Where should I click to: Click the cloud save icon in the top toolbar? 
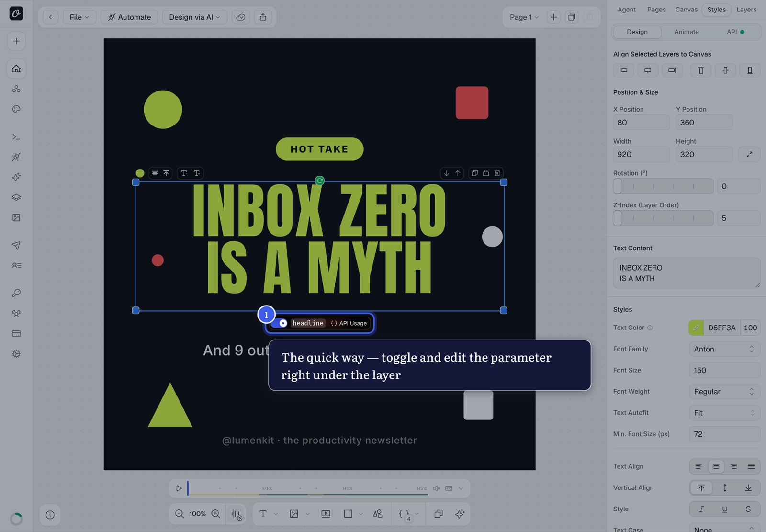pos(241,17)
